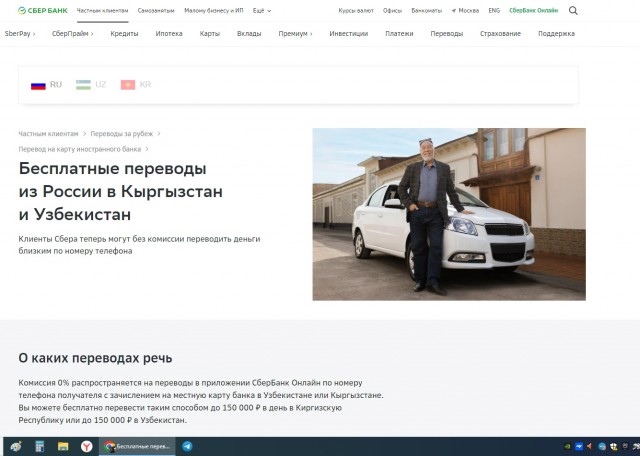Click the text Клиенты Сбера теперь могут
This screenshot has width=640, height=456.
139,245
